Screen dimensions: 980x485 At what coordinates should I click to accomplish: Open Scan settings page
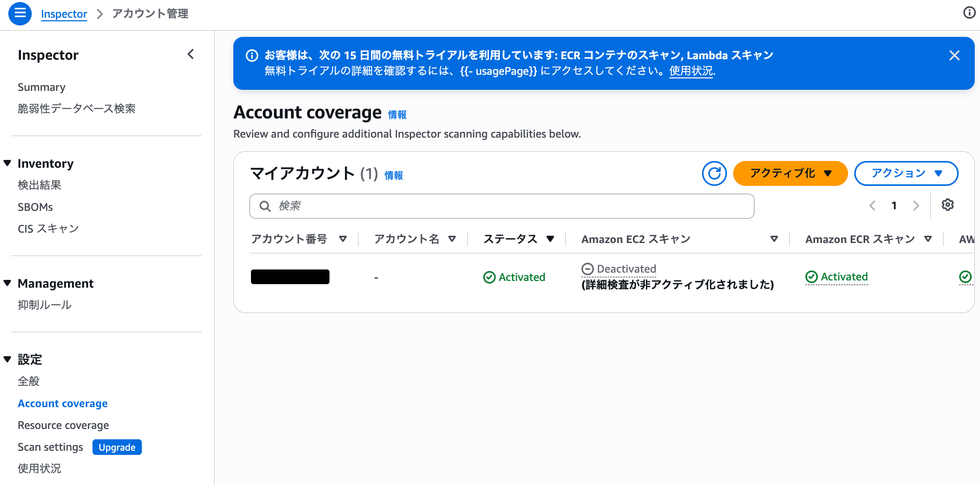pos(50,447)
